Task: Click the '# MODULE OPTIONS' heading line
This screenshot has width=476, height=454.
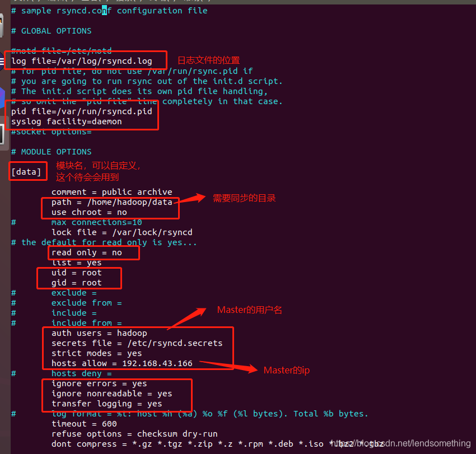Action: point(52,152)
